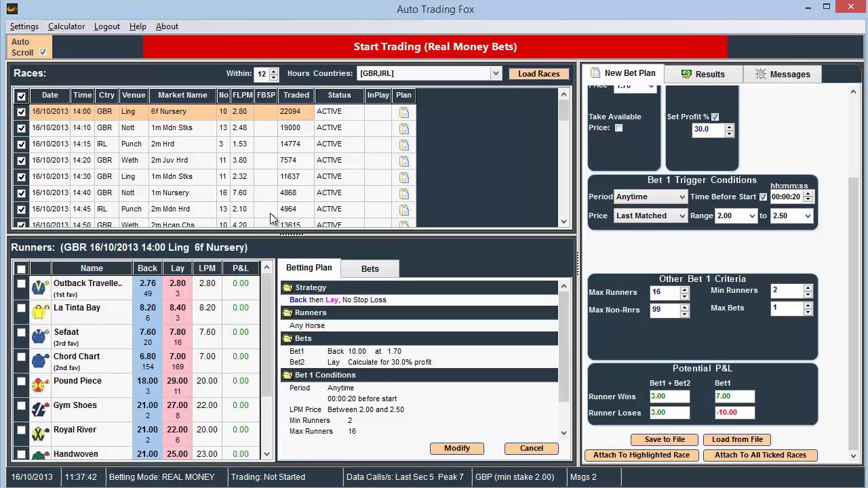Open plan icon for 14:10 Nott race

click(x=404, y=129)
